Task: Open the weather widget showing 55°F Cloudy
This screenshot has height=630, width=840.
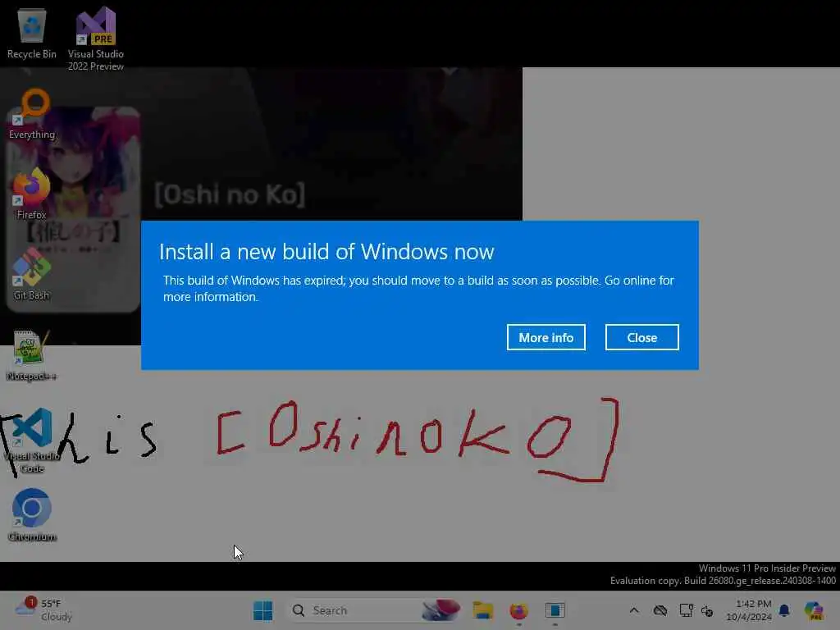Action: tap(44, 610)
